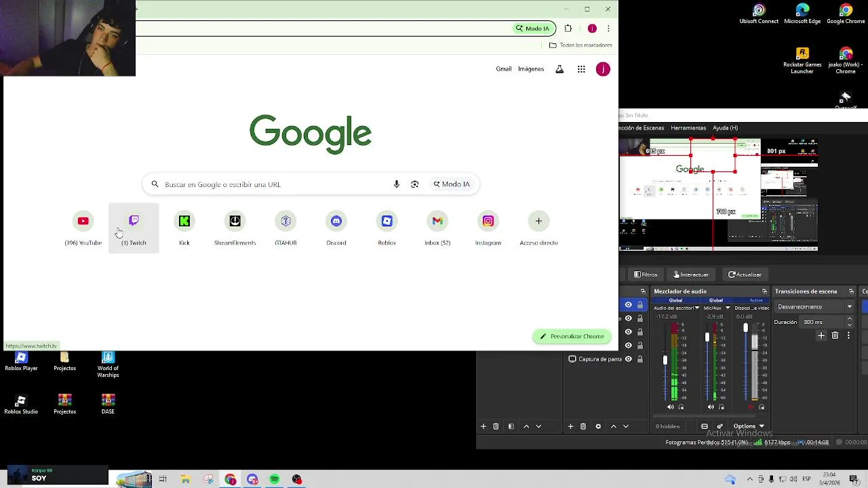Open the GITAHUB shortcut tile

point(285,228)
